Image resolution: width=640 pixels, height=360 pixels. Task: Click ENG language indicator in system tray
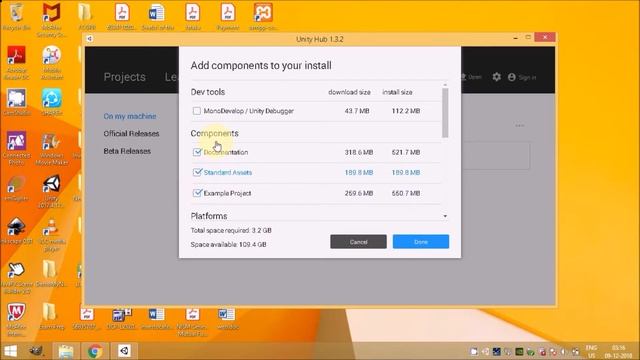tap(591, 351)
